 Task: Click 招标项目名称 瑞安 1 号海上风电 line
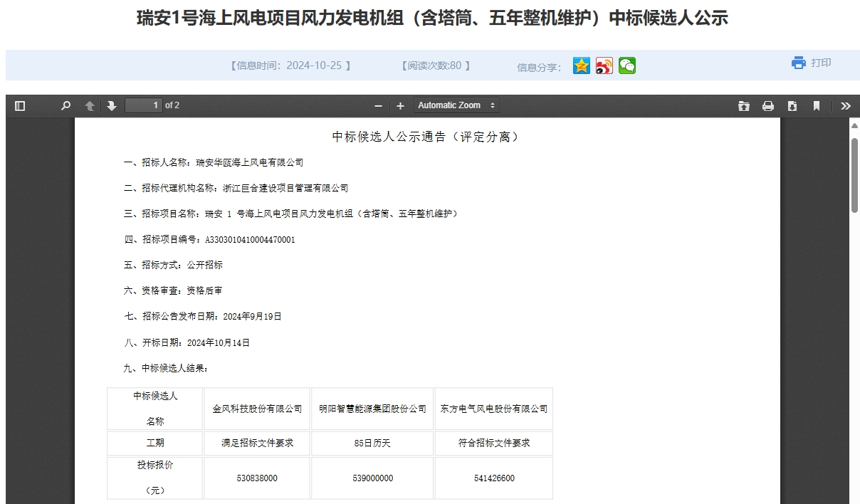pos(291,214)
